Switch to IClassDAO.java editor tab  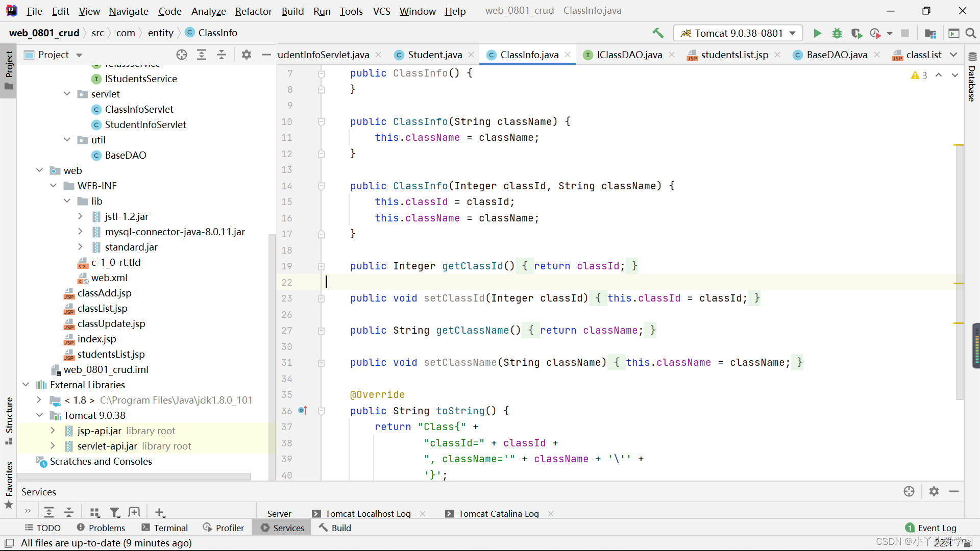tap(629, 55)
